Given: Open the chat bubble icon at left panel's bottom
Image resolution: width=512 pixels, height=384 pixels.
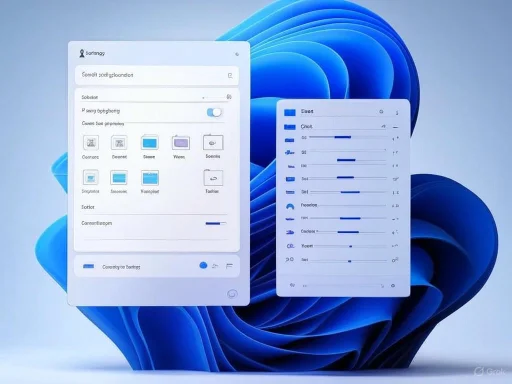Looking at the screenshot, I should click(x=232, y=294).
